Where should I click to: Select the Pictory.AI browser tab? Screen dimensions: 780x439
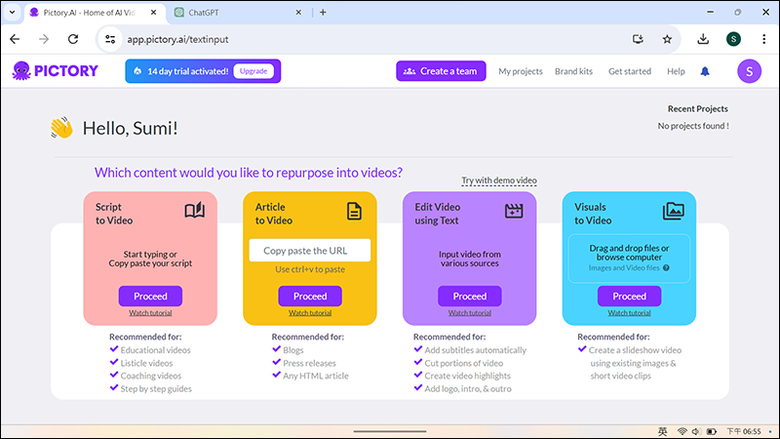click(x=93, y=12)
